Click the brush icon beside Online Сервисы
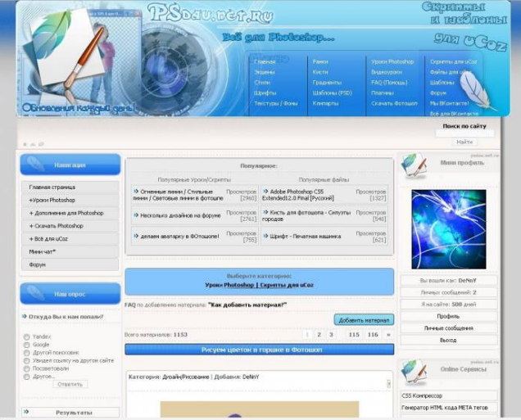 click(x=414, y=372)
